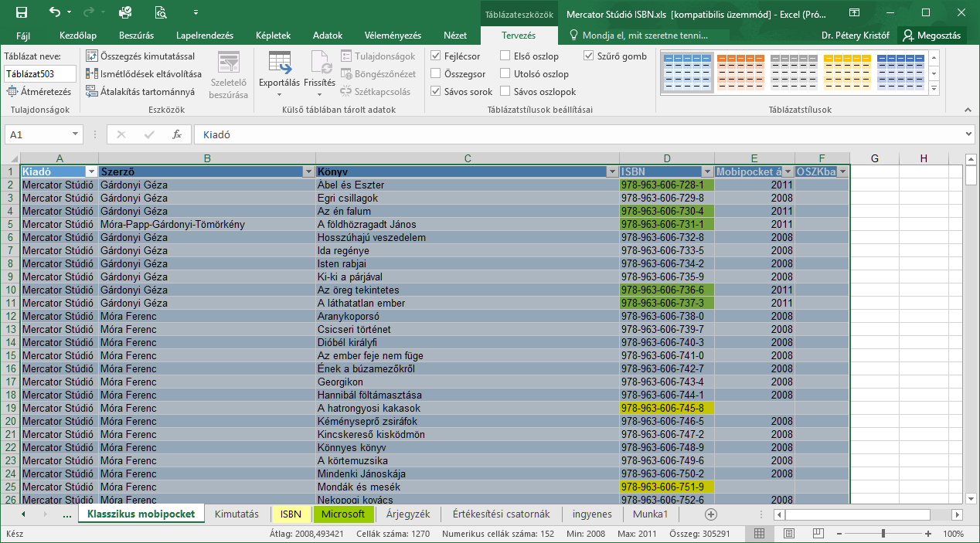Expand the Name Box dropdown
The width and height of the screenshot is (980, 543).
click(x=75, y=134)
